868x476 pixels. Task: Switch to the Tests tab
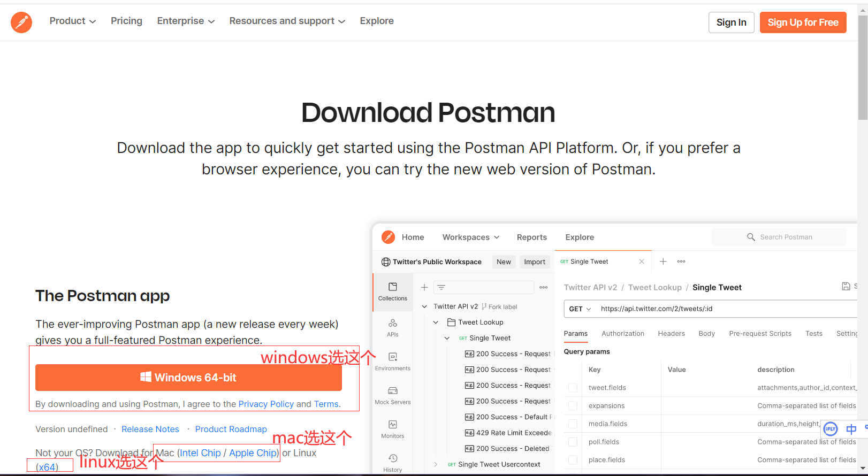[x=814, y=333]
